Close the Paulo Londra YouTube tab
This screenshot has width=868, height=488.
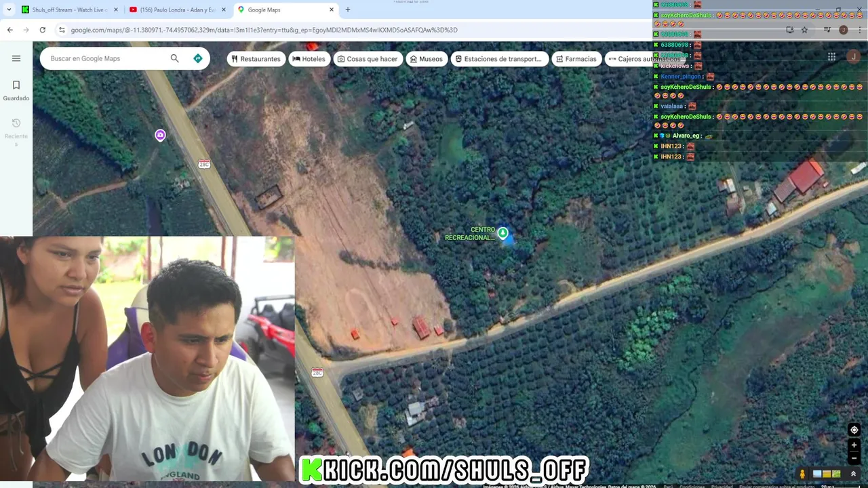(224, 9)
